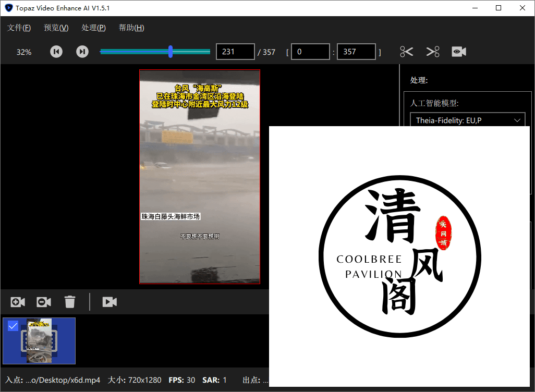Screen dimensions: 535x392
Task: Remove video with the minus camera icon
Action: 44,302
